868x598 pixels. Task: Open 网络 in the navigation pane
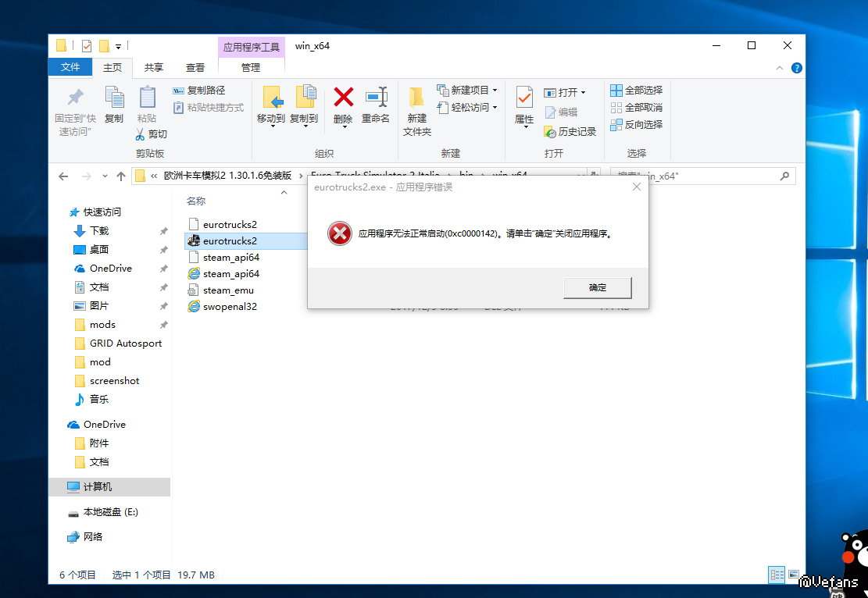click(92, 536)
